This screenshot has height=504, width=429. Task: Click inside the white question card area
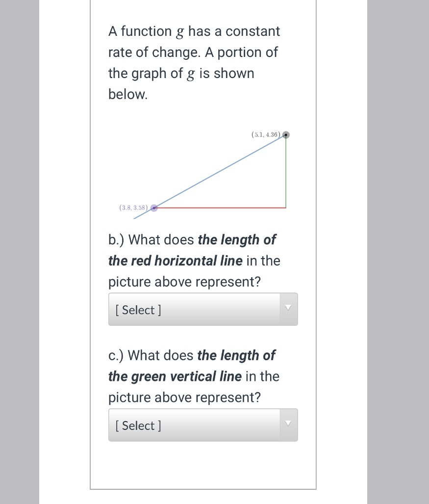202,466
